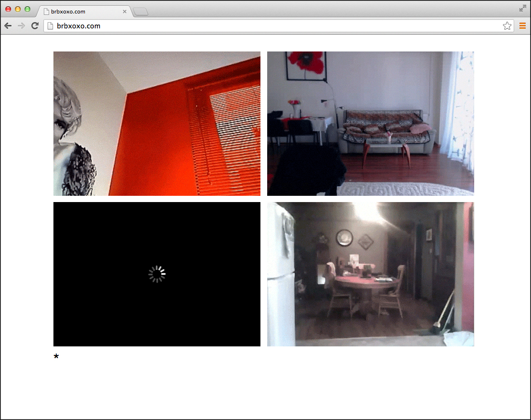Click the forward navigation arrow
Screen dimensions: 531x420
21,26
